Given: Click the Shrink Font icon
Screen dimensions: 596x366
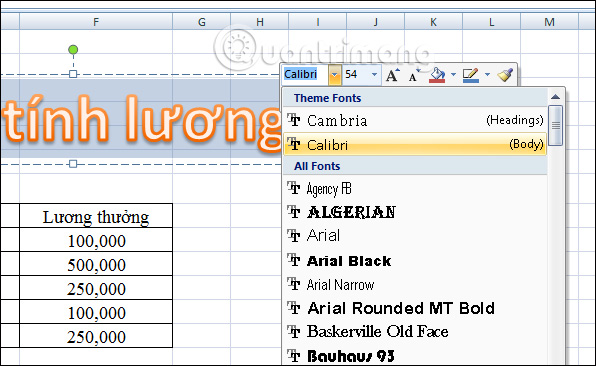Looking at the screenshot, I should [414, 75].
